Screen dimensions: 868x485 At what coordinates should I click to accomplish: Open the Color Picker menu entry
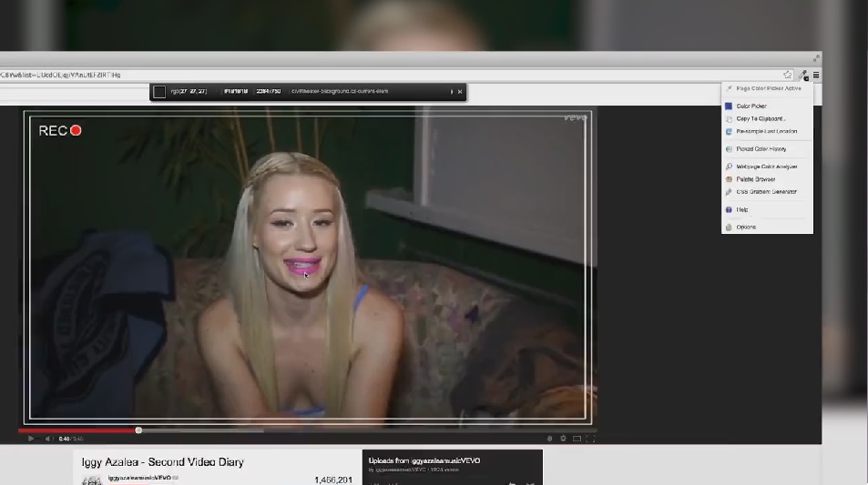coord(767,106)
